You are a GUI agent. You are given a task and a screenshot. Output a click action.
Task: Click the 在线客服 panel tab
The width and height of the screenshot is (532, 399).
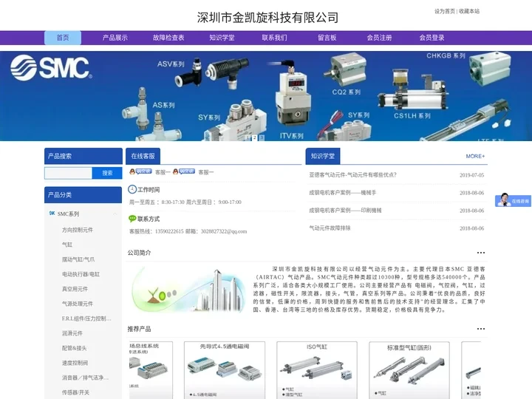pyautogui.click(x=143, y=156)
